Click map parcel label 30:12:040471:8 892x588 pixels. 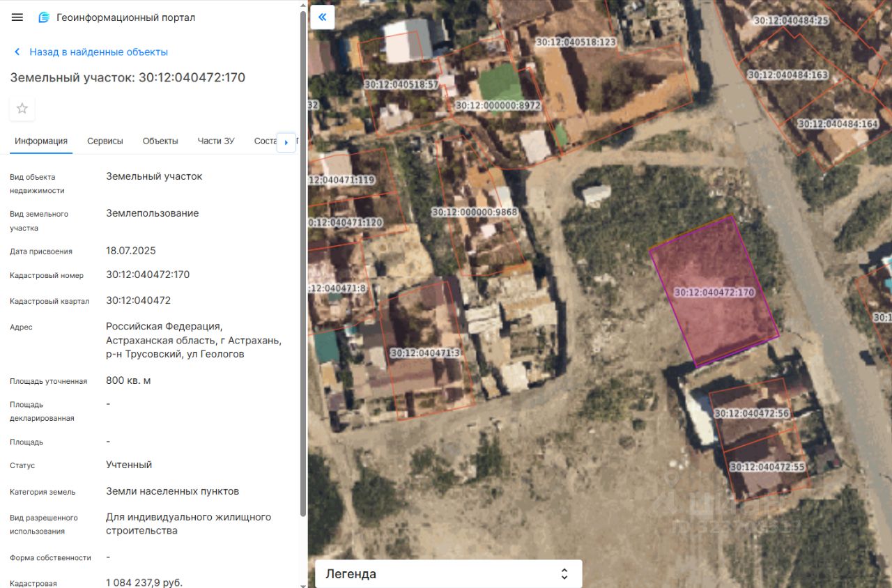[x=337, y=288]
